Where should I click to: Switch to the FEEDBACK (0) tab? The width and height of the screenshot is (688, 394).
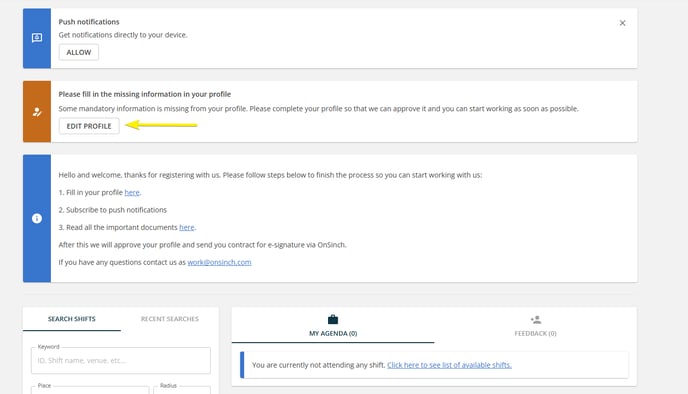[x=535, y=326]
